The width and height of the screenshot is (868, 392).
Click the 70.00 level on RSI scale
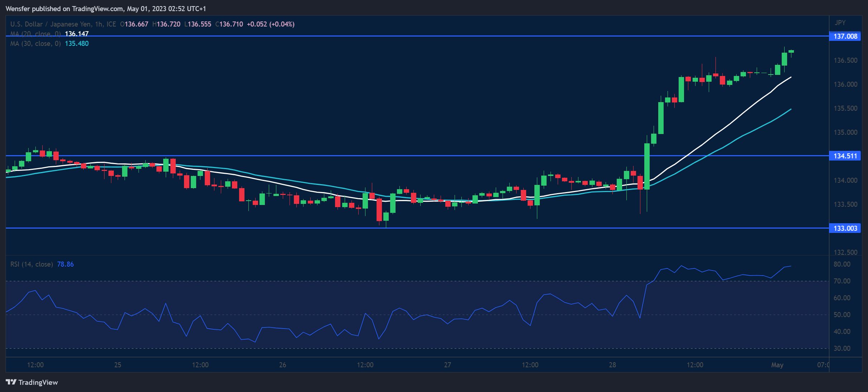[842, 281]
